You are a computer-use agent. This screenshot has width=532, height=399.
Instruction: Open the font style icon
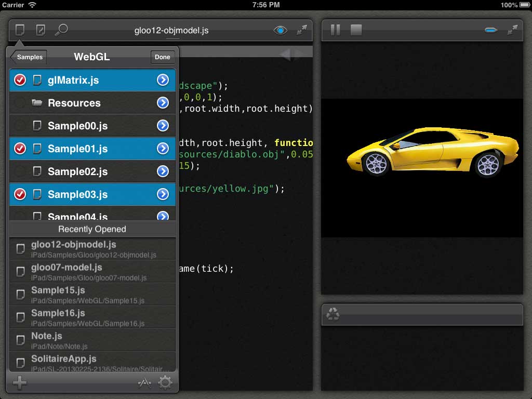point(144,383)
